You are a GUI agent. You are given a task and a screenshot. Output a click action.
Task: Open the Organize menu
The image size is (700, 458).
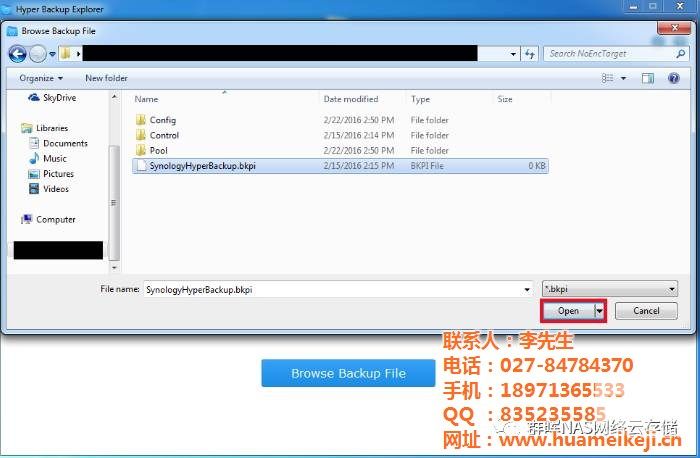[41, 78]
